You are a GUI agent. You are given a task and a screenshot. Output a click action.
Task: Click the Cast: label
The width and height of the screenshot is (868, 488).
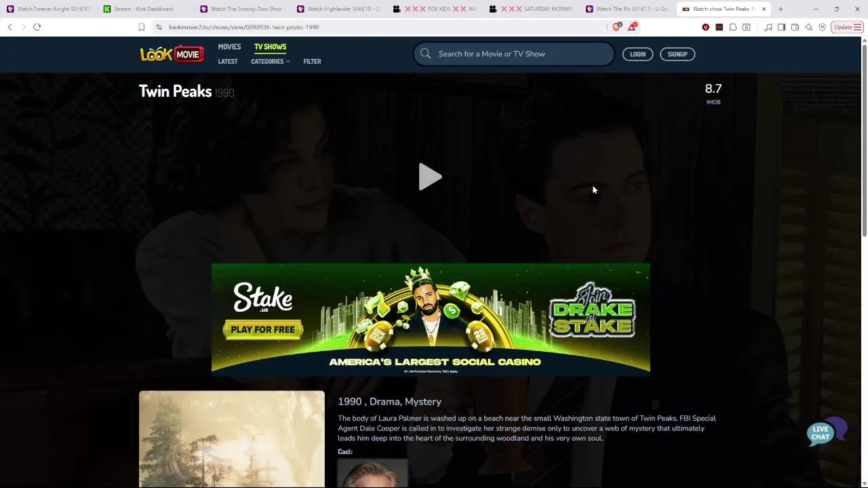click(x=345, y=452)
